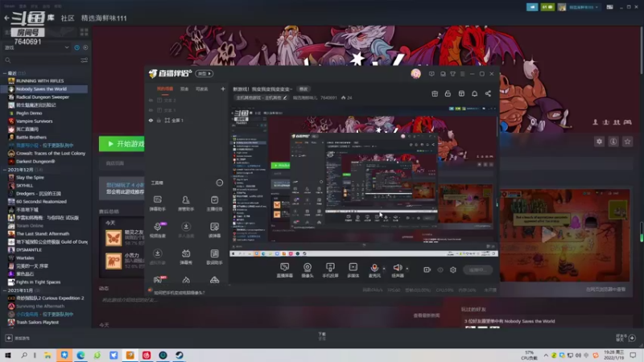Add 直播屏幕 screen capture source
The image size is (644, 362).
click(285, 270)
